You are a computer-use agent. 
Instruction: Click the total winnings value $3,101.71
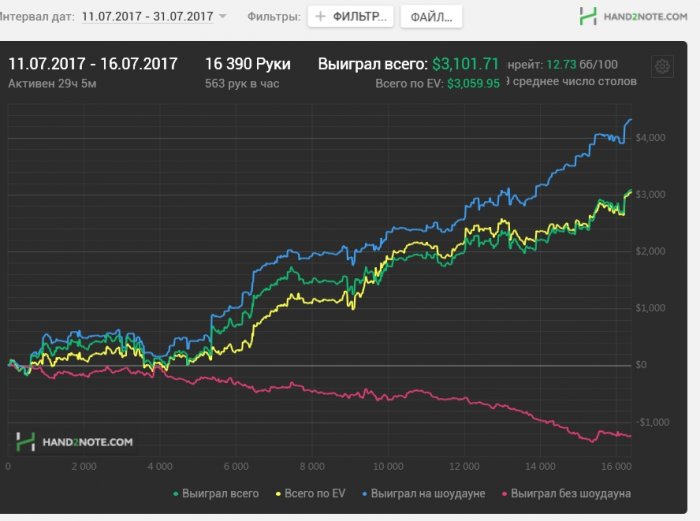(465, 64)
